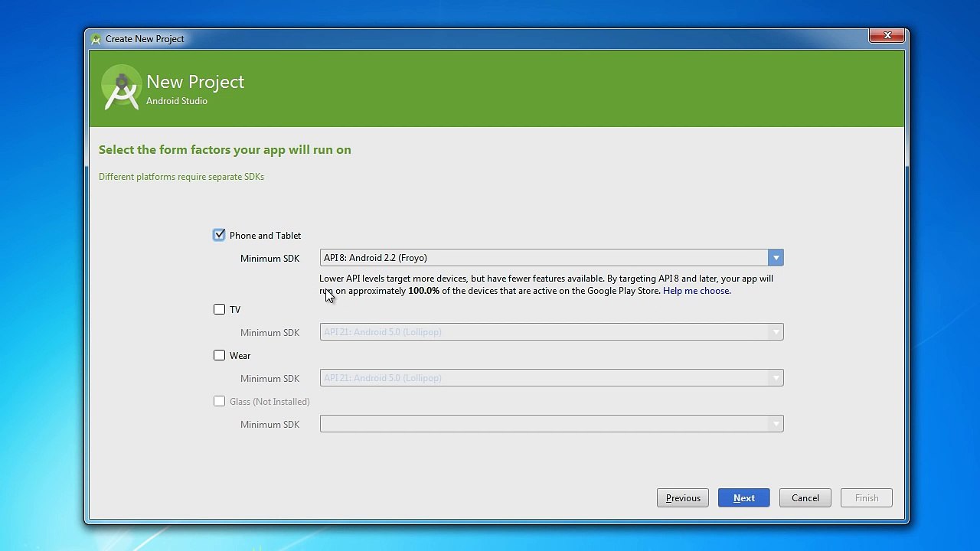Click the disabled Finish button

(x=867, y=498)
